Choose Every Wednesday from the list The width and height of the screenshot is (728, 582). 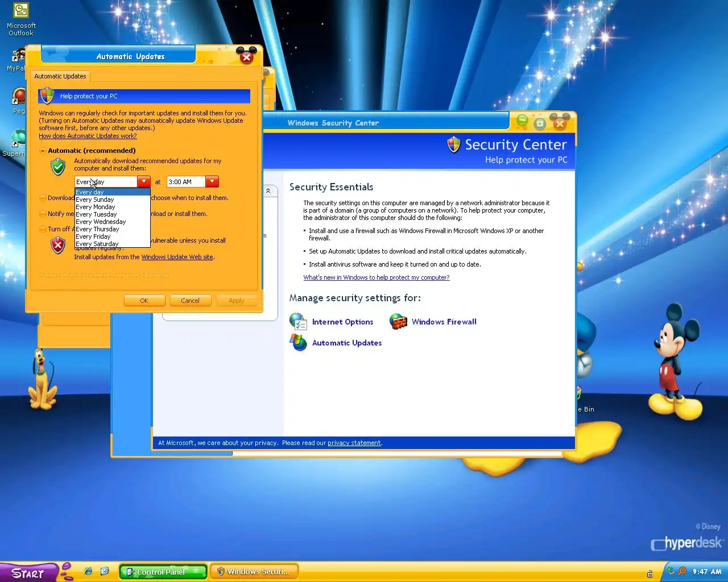(113, 222)
